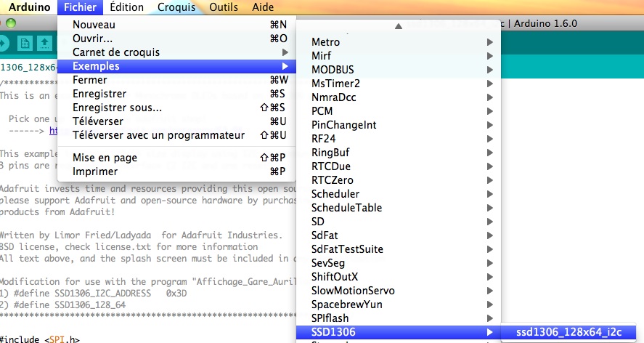Choose Enregistrer sous... menu item
Screen dimensions: 644x343
tap(176, 108)
